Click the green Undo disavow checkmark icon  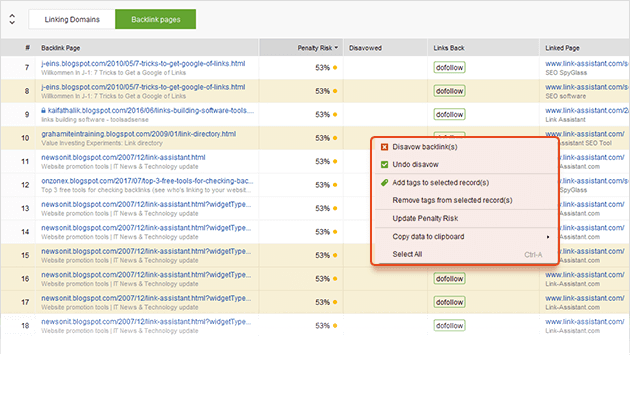[384, 164]
